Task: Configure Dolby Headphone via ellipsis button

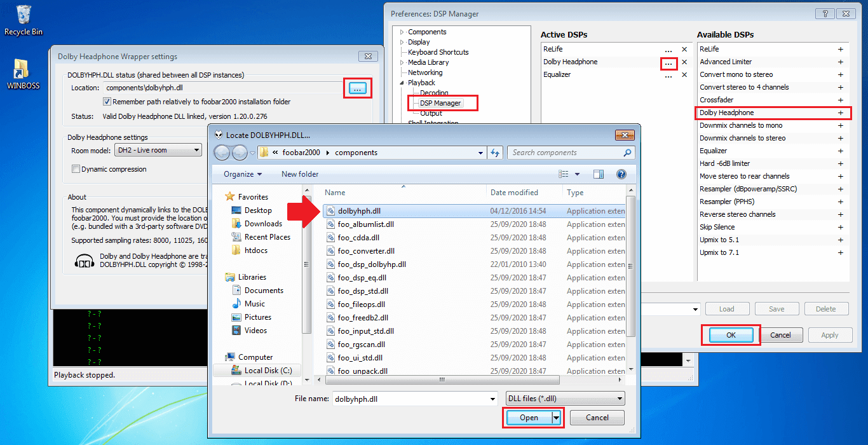Action: pos(668,63)
